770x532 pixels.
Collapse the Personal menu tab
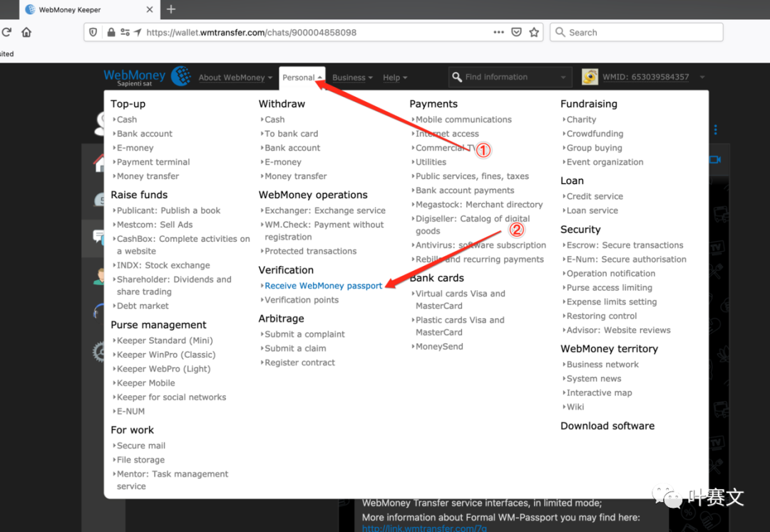[x=302, y=78]
